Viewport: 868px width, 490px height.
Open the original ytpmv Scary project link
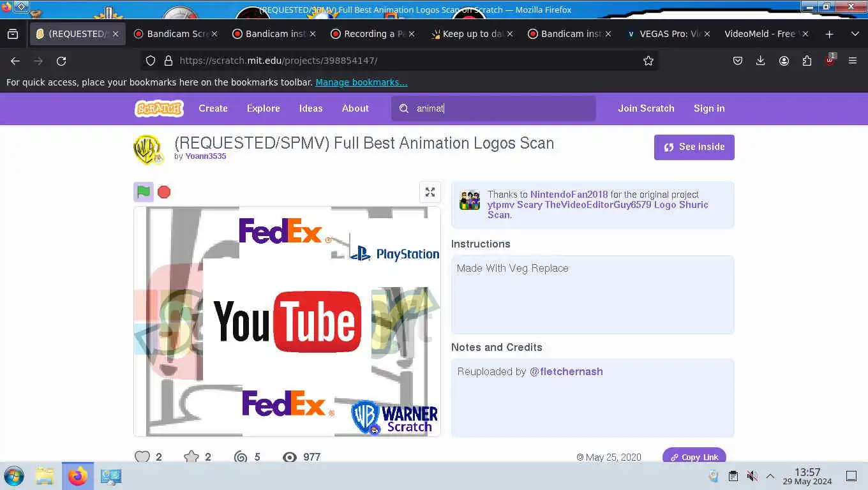coord(598,209)
